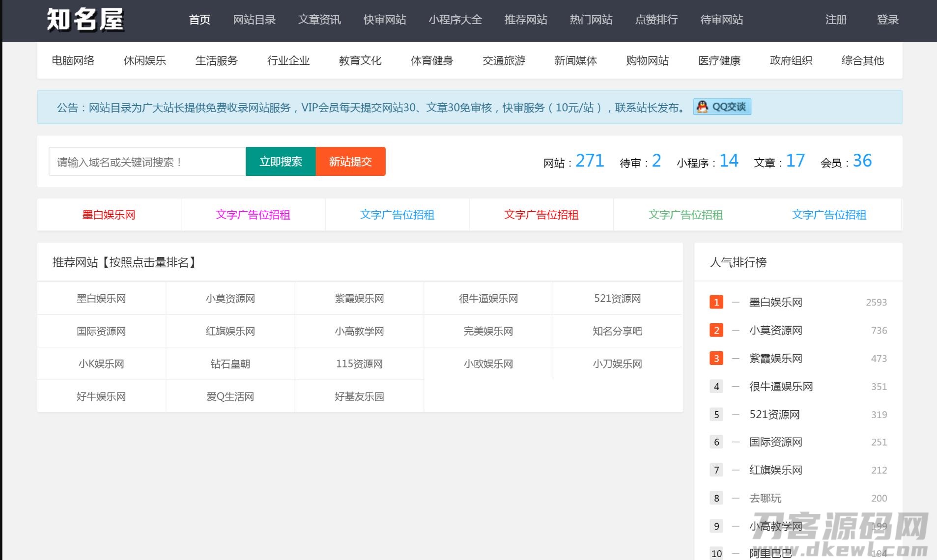Browse the 购物网站 category

[647, 60]
